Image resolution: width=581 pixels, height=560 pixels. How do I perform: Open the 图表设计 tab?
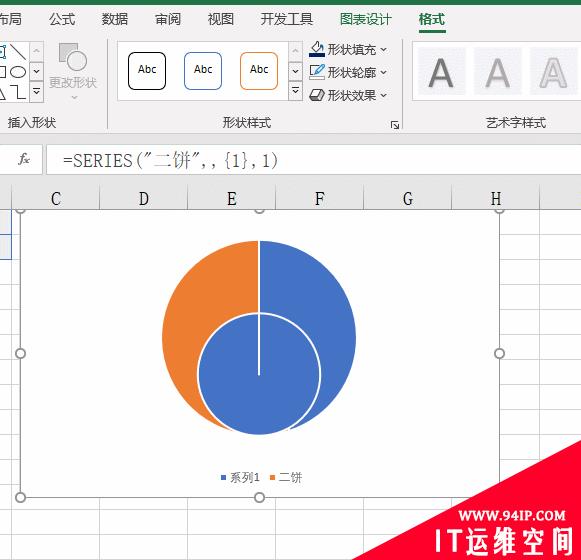tap(365, 19)
